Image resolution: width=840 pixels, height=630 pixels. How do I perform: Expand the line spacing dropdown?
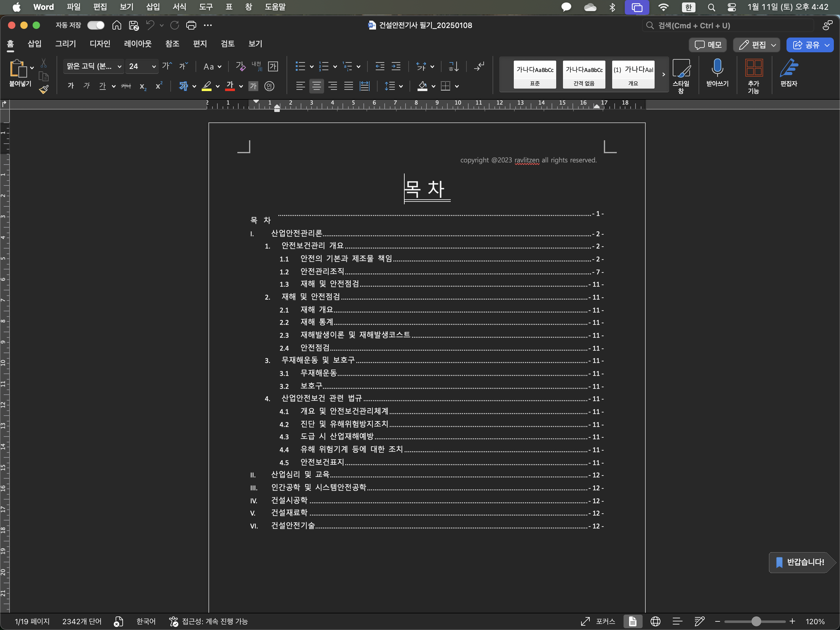(401, 86)
